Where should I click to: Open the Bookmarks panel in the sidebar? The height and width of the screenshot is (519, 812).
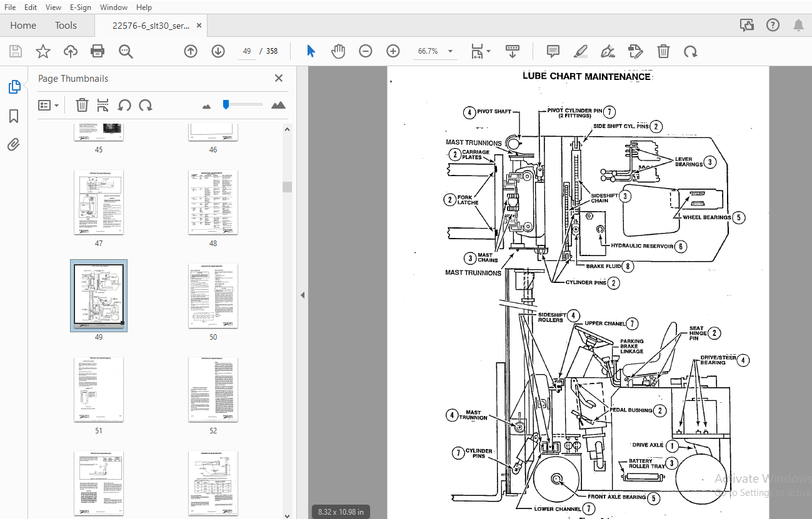14,116
